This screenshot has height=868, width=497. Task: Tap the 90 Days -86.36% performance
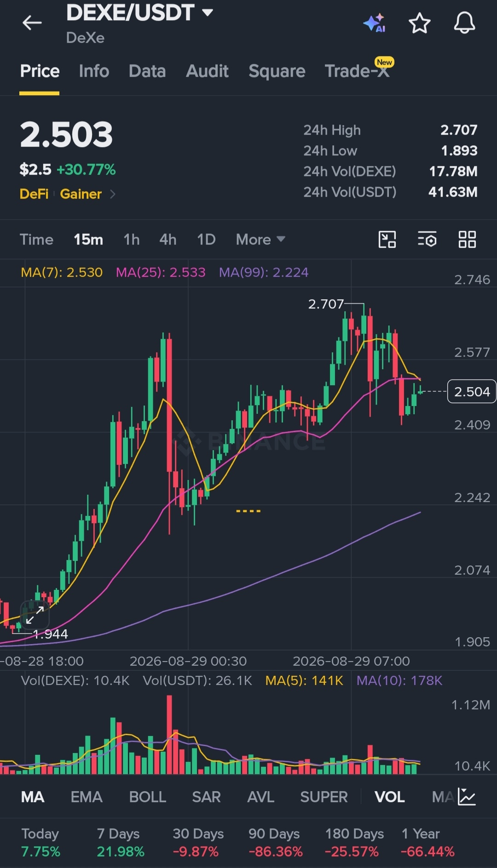click(275, 843)
